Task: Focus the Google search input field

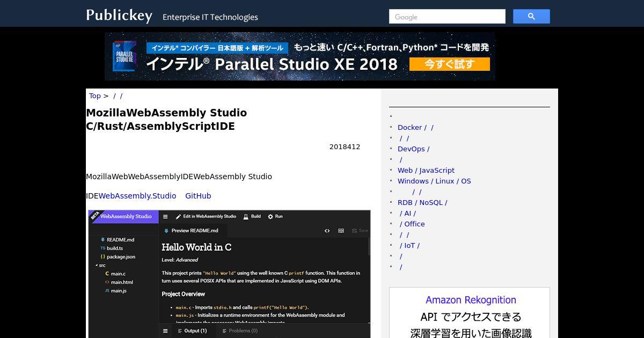Action: tap(447, 17)
